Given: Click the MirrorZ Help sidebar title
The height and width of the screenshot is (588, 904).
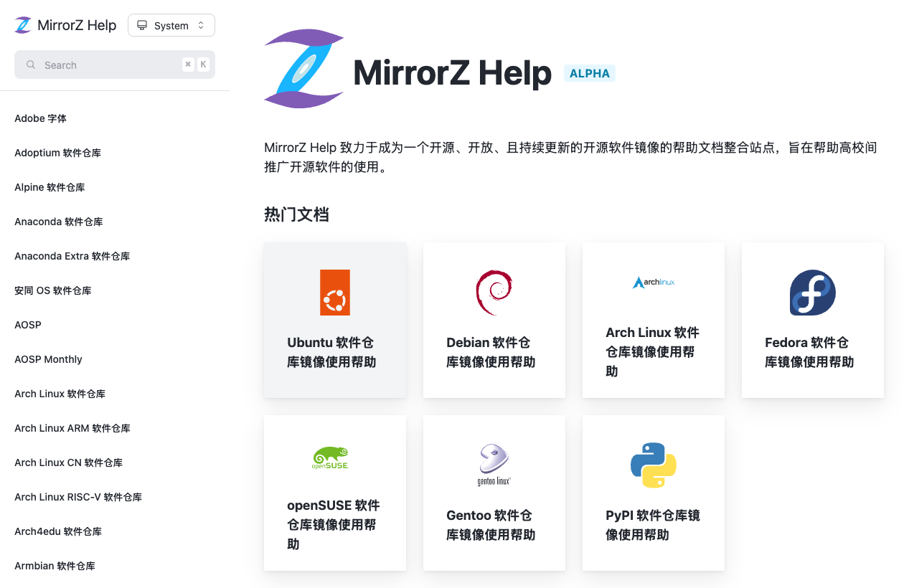Looking at the screenshot, I should 77,25.
